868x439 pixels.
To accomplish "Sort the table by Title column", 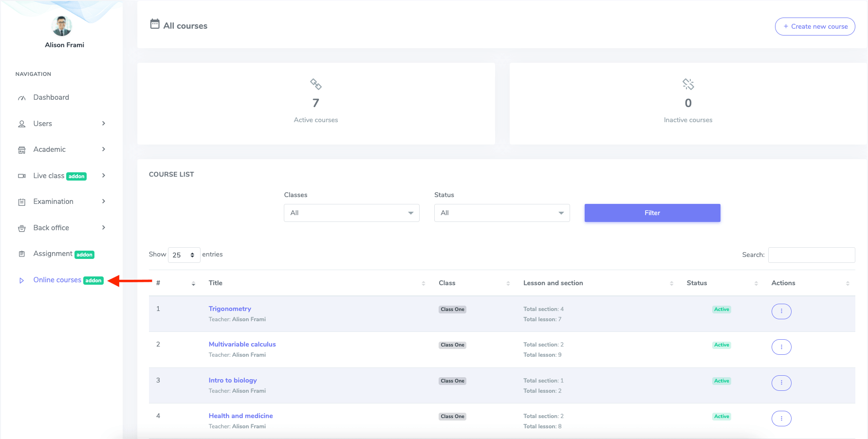I will tap(423, 283).
